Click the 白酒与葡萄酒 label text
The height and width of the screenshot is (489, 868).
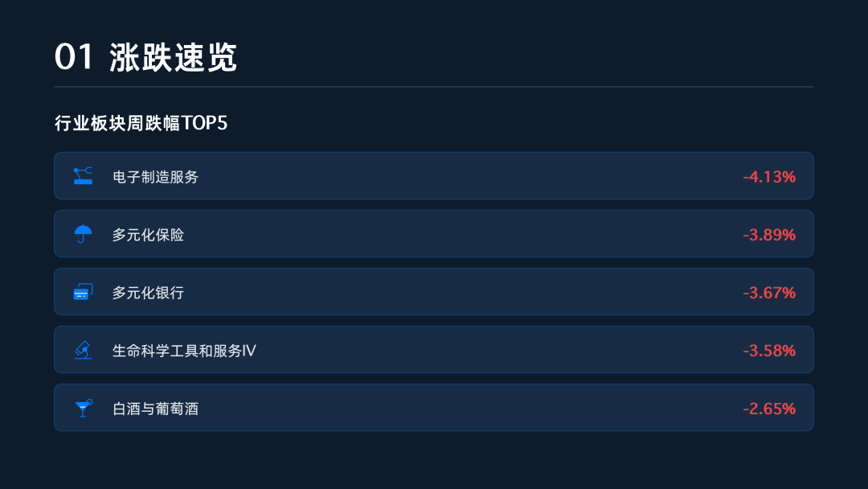click(x=155, y=409)
